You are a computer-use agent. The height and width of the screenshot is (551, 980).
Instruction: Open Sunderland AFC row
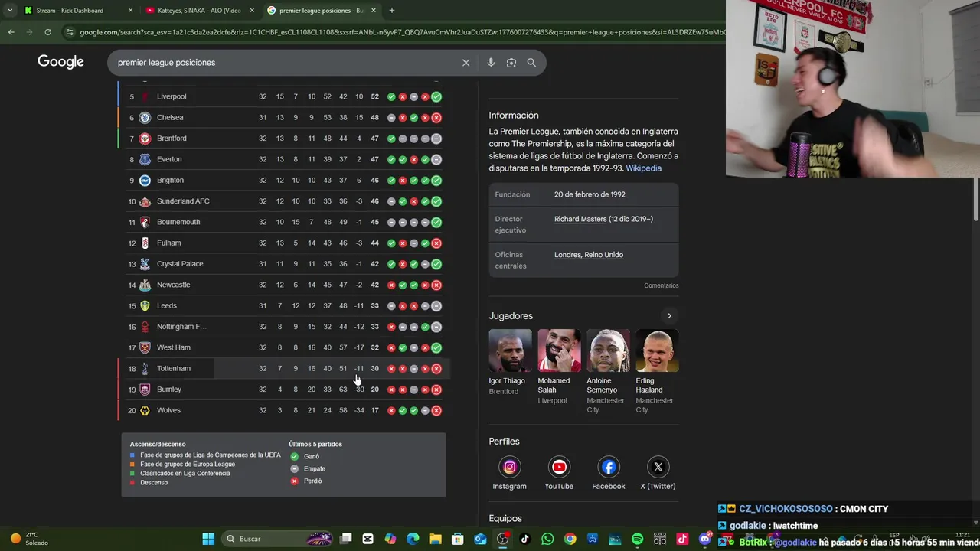pos(283,201)
